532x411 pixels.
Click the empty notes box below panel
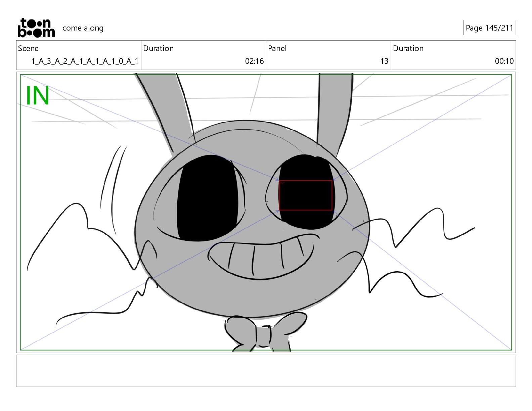pos(266,371)
